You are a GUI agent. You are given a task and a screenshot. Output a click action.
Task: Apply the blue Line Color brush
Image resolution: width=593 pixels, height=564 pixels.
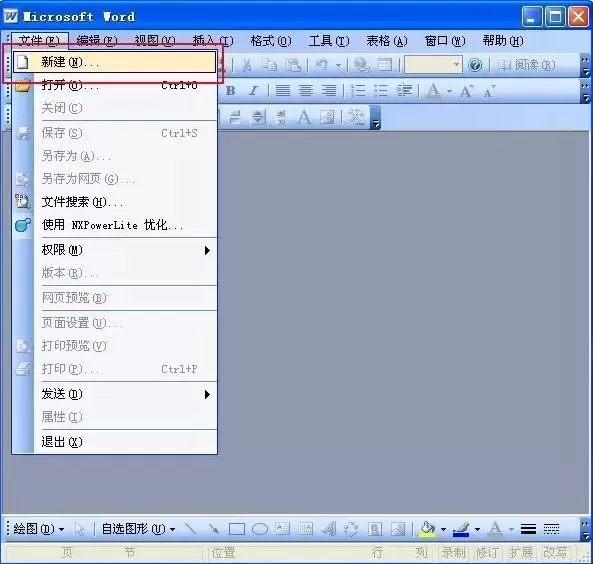(461, 528)
